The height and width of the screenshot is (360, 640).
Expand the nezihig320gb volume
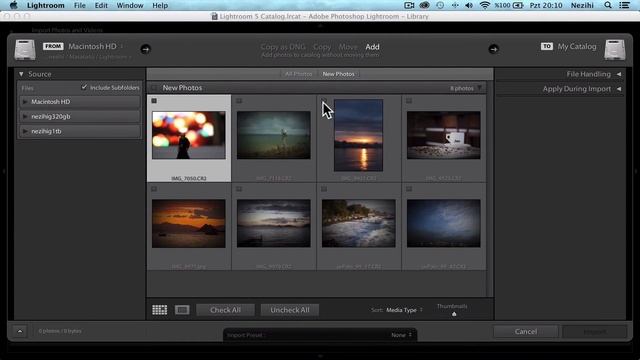pos(25,116)
